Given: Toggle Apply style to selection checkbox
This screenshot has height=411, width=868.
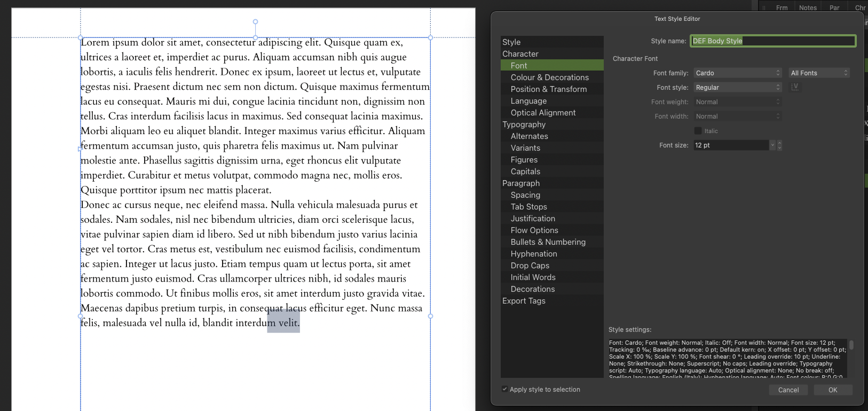Looking at the screenshot, I should click(x=504, y=389).
